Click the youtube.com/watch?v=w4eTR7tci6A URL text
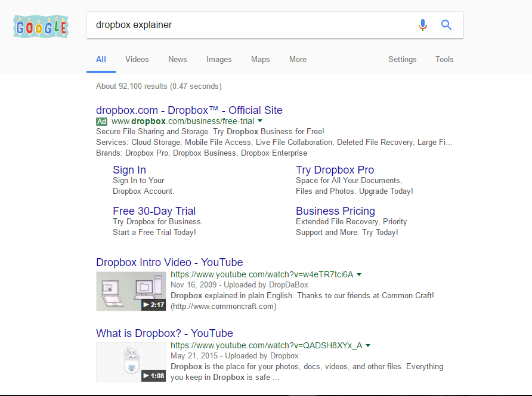 (x=262, y=274)
